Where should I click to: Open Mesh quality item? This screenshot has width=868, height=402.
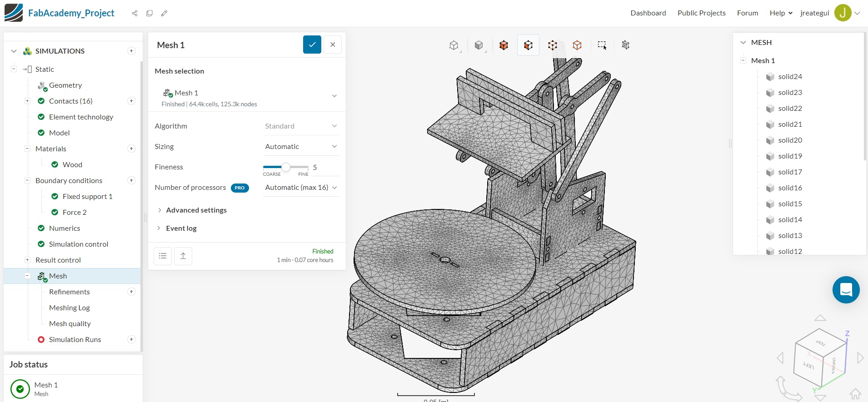70,323
